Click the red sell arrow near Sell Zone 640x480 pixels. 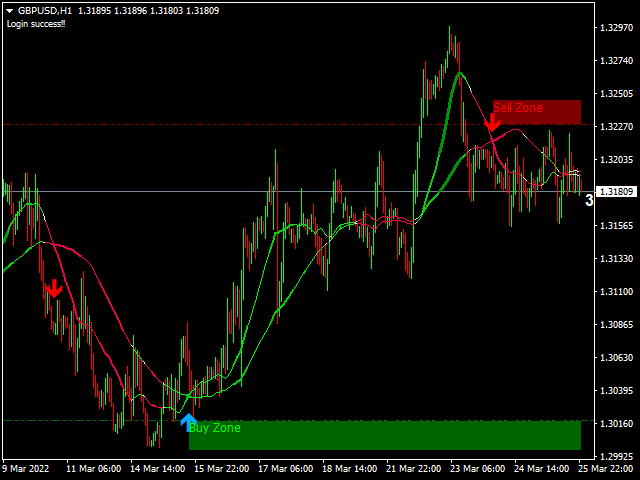point(493,122)
